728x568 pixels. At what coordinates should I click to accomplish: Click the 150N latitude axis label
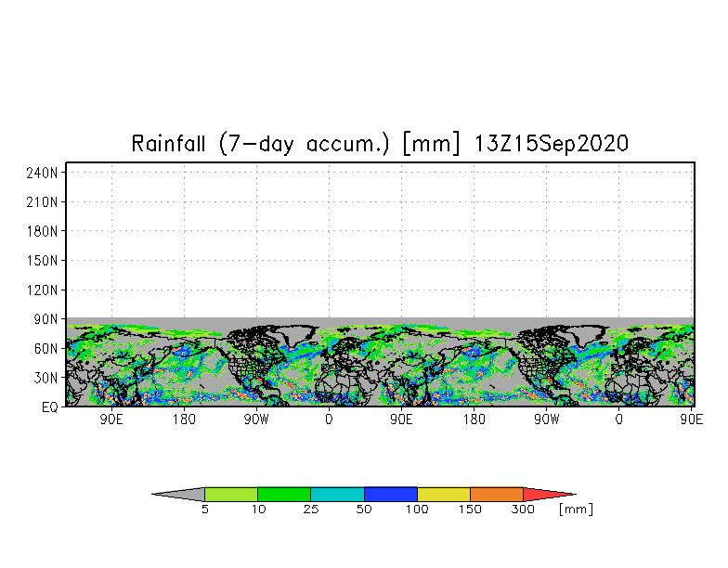42,261
